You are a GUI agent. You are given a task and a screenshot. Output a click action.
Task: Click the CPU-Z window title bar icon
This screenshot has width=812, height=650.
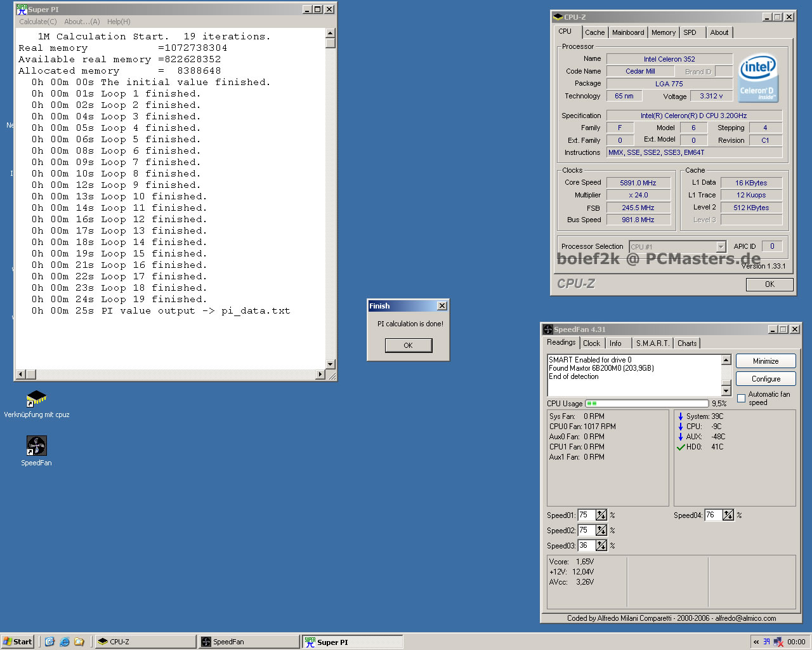[558, 17]
